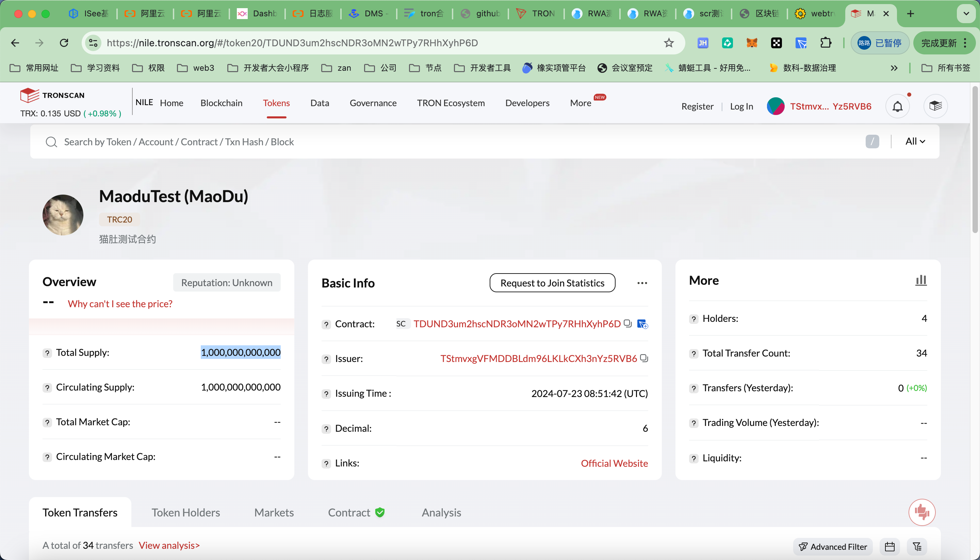Click the thumbs feedback floating icon
The width and height of the screenshot is (980, 560).
922,512
